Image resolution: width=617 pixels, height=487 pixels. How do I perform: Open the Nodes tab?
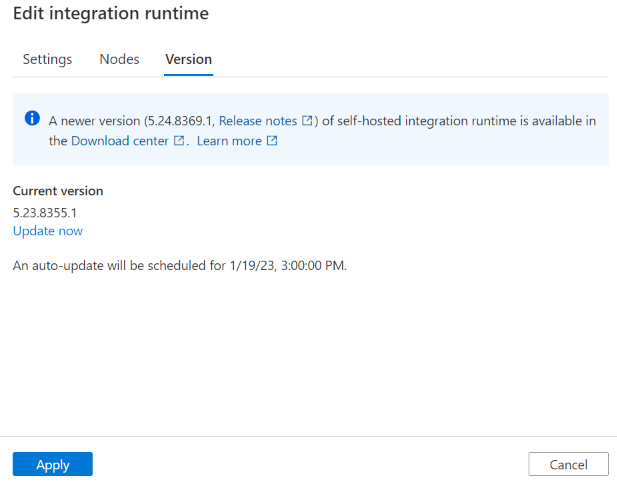119,59
